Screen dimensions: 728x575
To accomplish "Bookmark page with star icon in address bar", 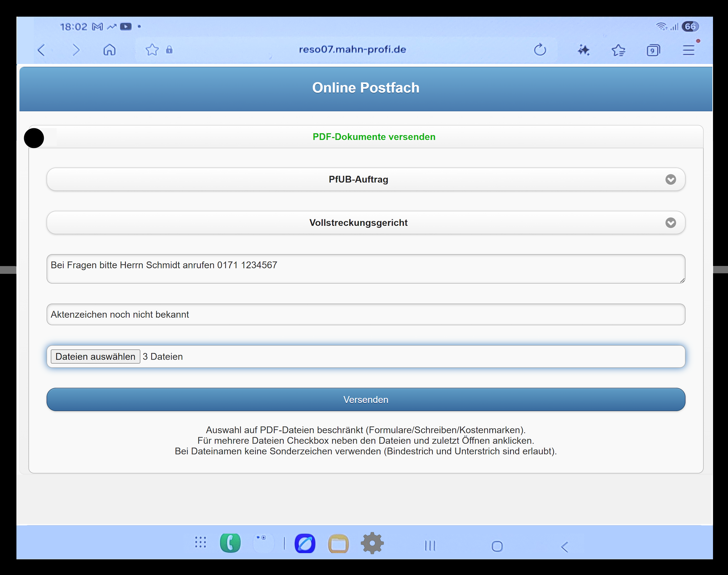I will pyautogui.click(x=152, y=50).
